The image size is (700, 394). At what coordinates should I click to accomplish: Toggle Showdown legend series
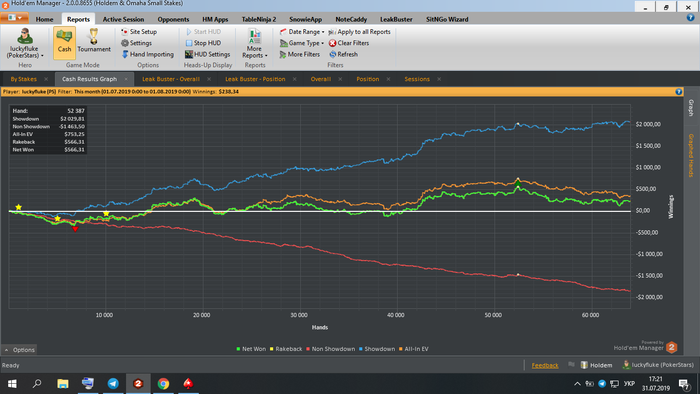point(377,349)
